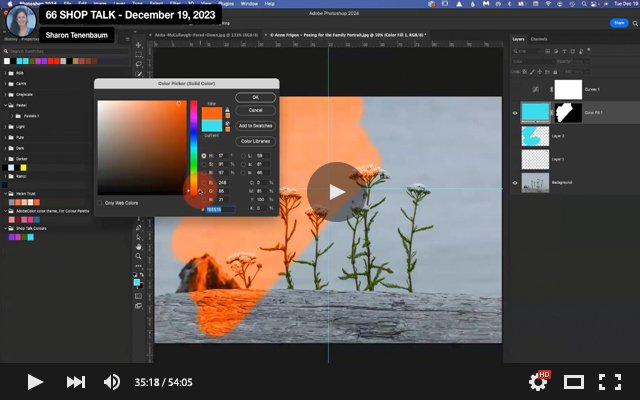The image size is (640, 400).
Task: Open the Properties panel tab
Action: (30, 39)
